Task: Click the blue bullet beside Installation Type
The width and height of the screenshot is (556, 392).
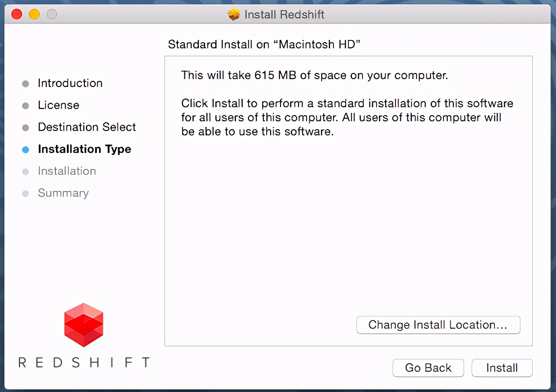Action: pos(26,149)
